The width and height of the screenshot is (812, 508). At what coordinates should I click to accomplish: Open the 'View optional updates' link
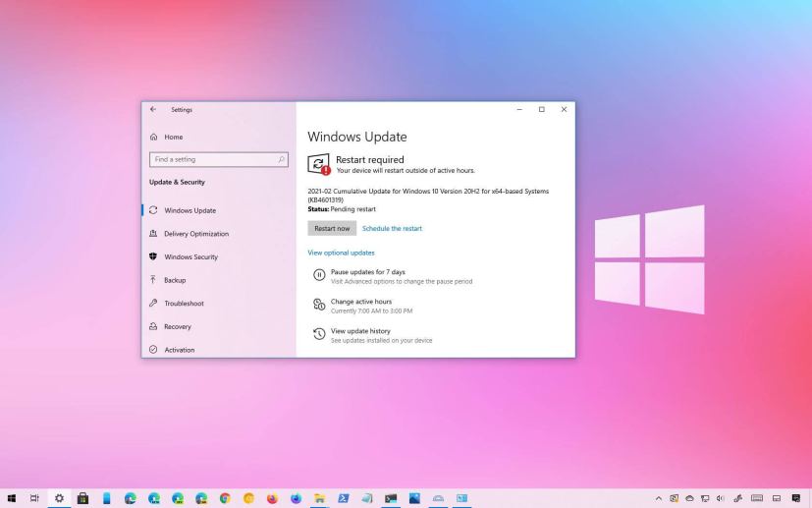pos(341,253)
